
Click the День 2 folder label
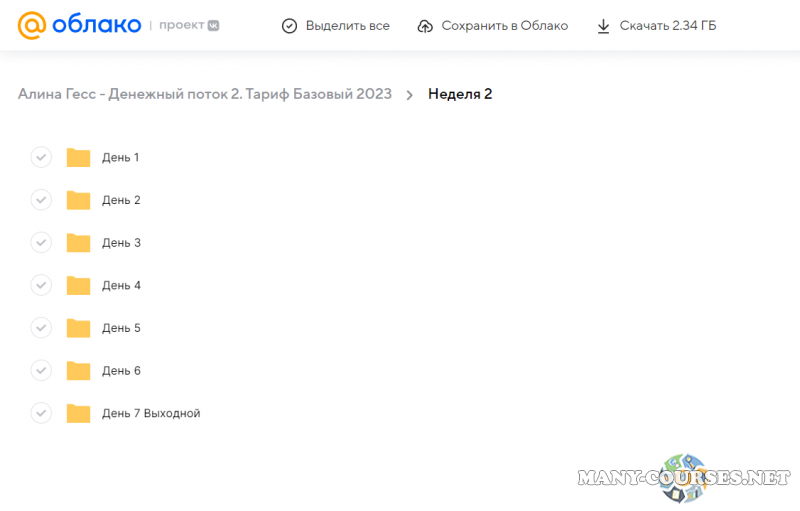tap(121, 200)
